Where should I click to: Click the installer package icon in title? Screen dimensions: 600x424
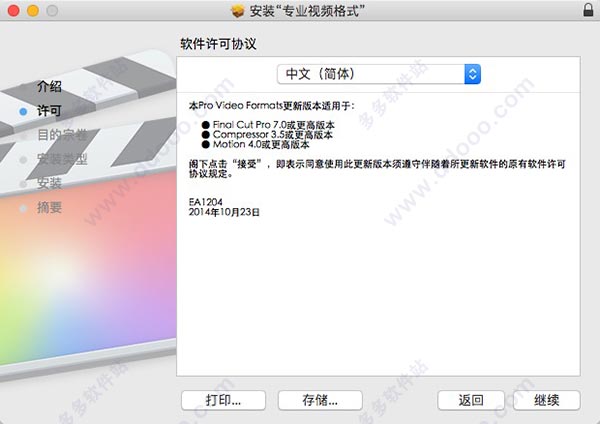[238, 11]
